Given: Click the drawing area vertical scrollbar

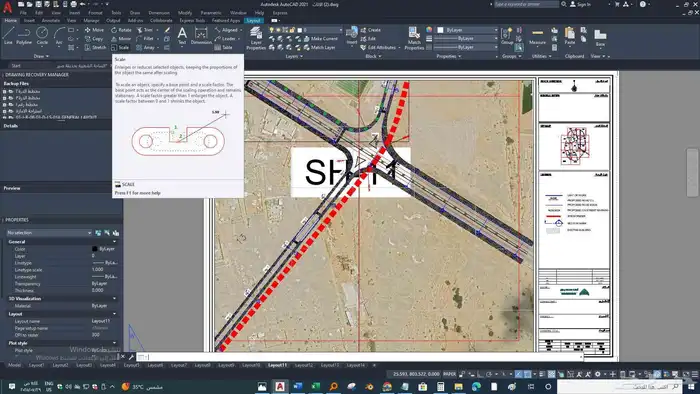Looking at the screenshot, I should pyautogui.click(x=692, y=172).
